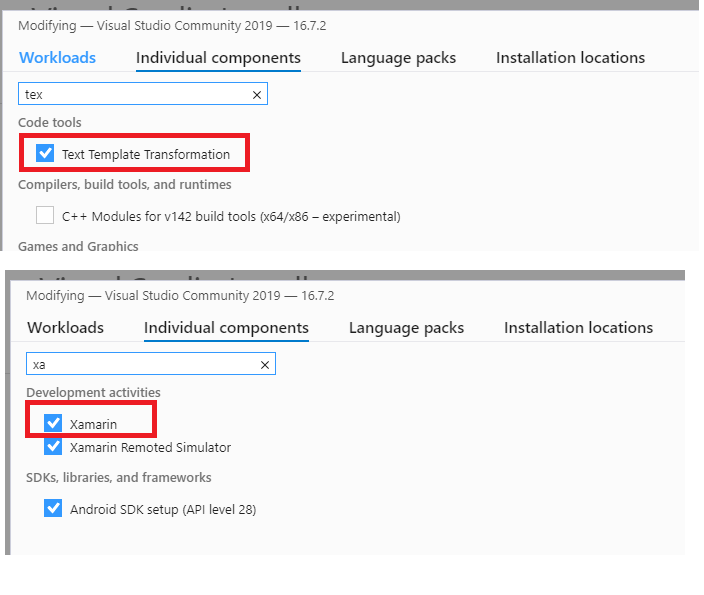Click the search field containing 'xa'
Image resolution: width=704 pixels, height=595 pixels.
click(138, 365)
